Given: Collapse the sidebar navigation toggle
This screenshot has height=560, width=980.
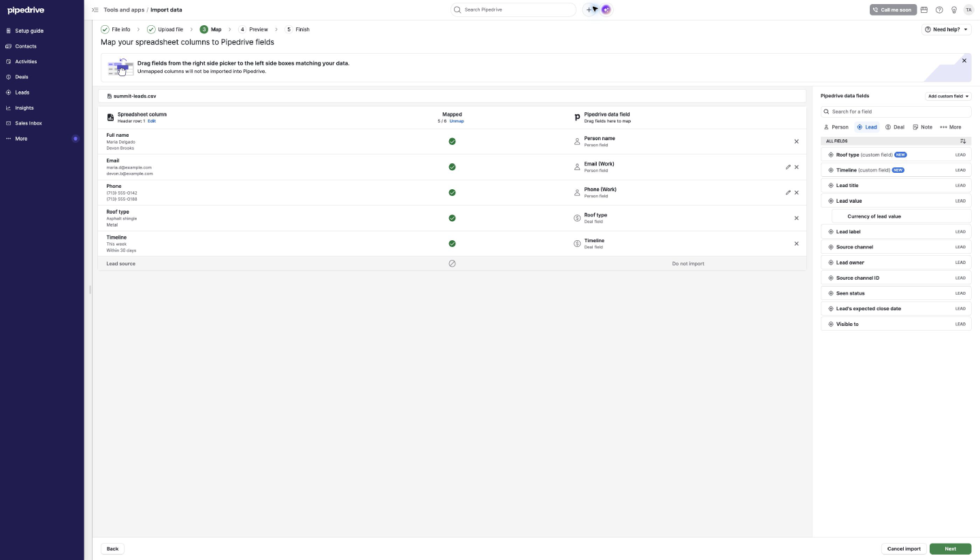Looking at the screenshot, I should [x=95, y=10].
